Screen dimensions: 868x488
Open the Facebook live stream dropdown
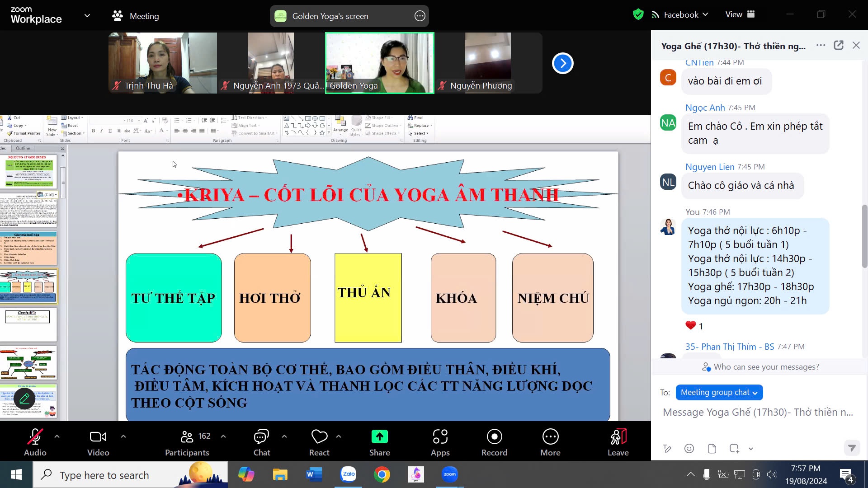pos(680,14)
